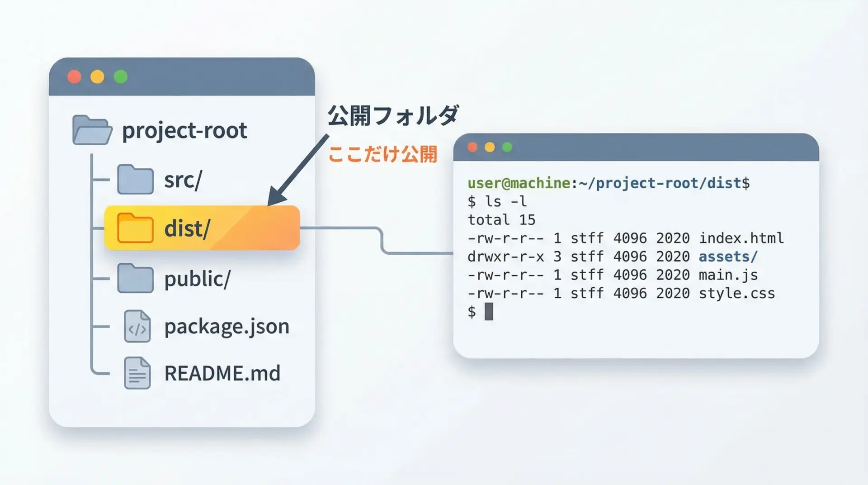
Task: Click the README.md document icon
Action: [x=137, y=373]
